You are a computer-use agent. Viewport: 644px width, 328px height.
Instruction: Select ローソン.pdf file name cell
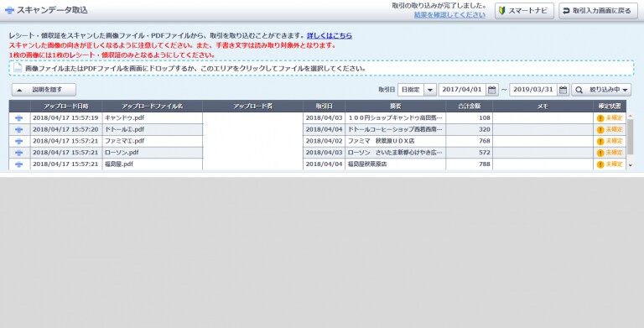pos(153,153)
